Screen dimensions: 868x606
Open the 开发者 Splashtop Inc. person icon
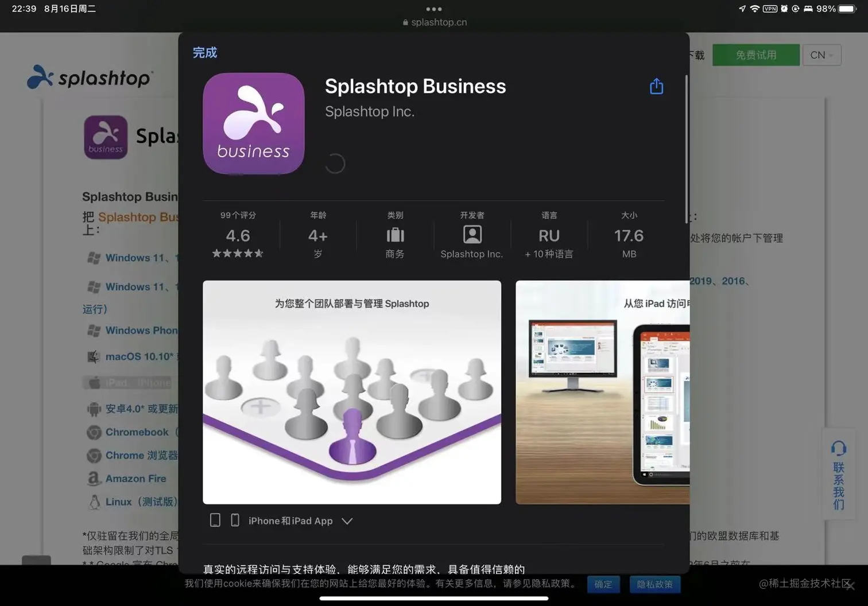(472, 234)
